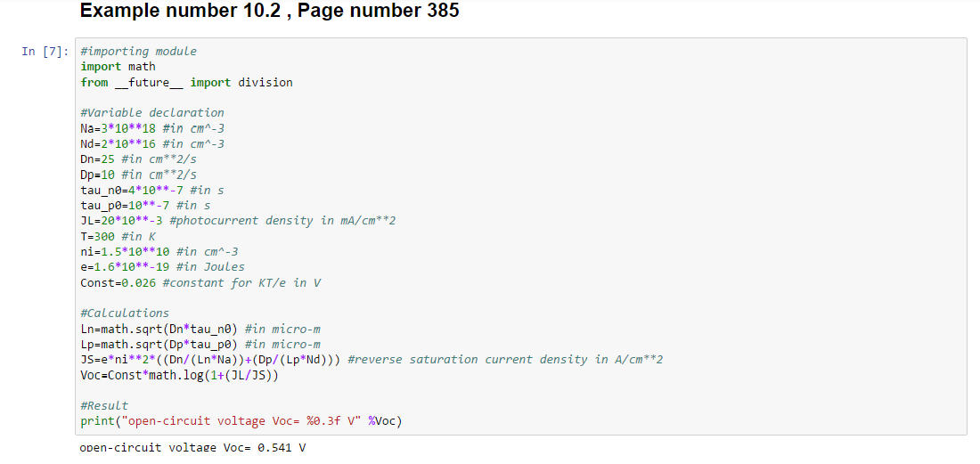
Task: Place cursor on the 'import math' line
Action: [x=118, y=67]
